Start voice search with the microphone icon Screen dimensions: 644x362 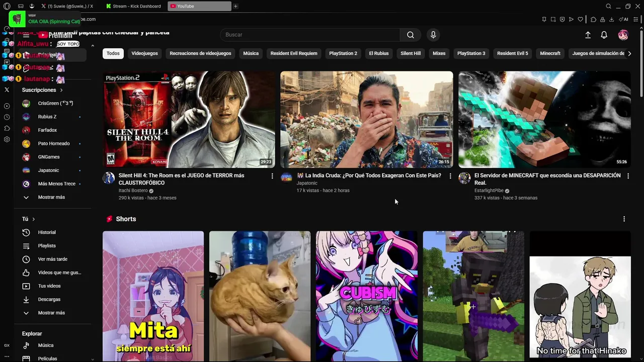[433, 35]
